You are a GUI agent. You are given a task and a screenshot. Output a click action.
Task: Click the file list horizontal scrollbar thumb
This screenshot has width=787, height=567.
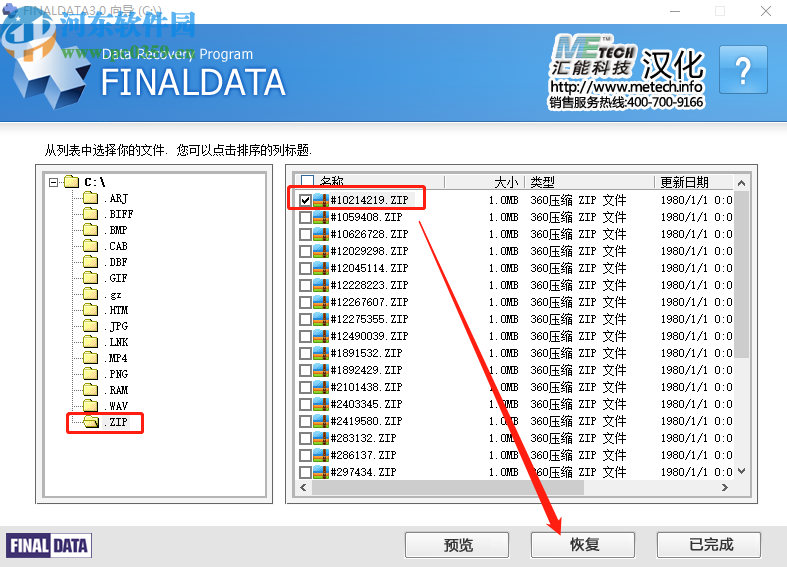[448, 487]
